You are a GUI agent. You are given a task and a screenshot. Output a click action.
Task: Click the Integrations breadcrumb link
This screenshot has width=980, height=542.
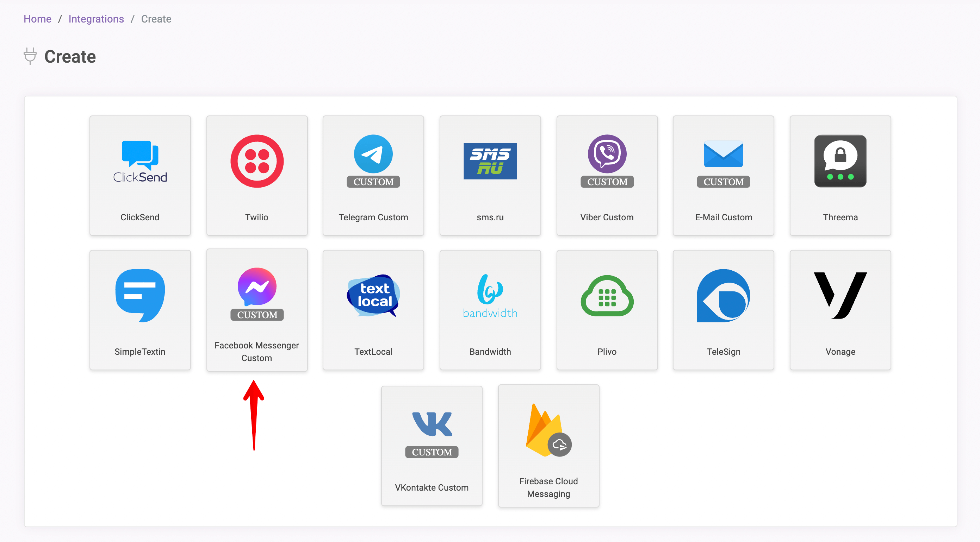tap(95, 18)
